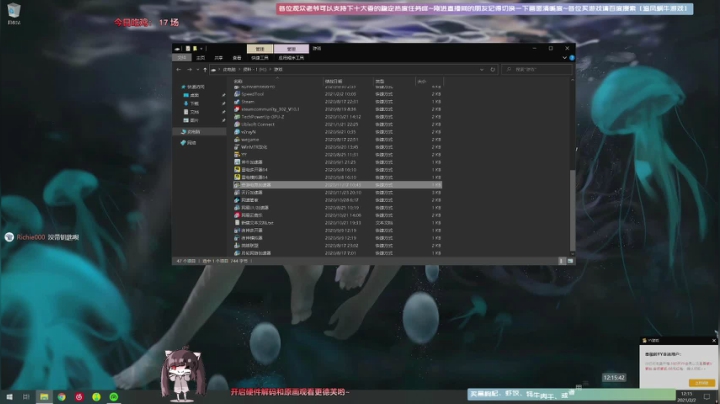Viewport: 720px width, 404px height.
Task: Go back using the Explorer back arrow
Action: coord(179,69)
